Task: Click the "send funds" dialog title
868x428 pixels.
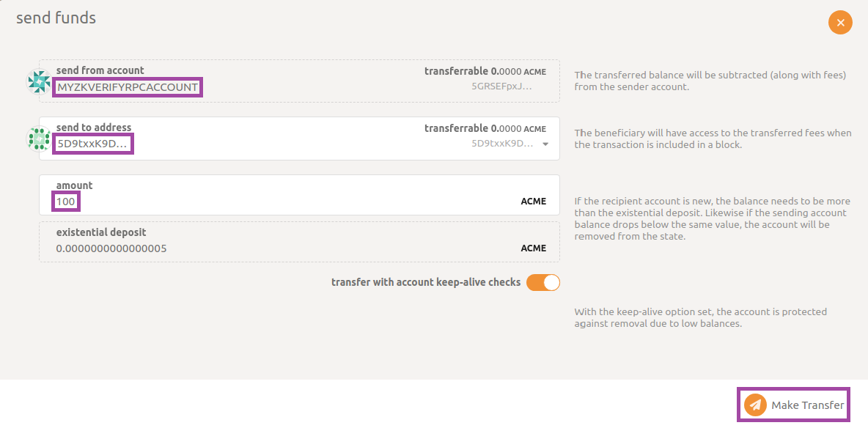Action: coord(56,18)
